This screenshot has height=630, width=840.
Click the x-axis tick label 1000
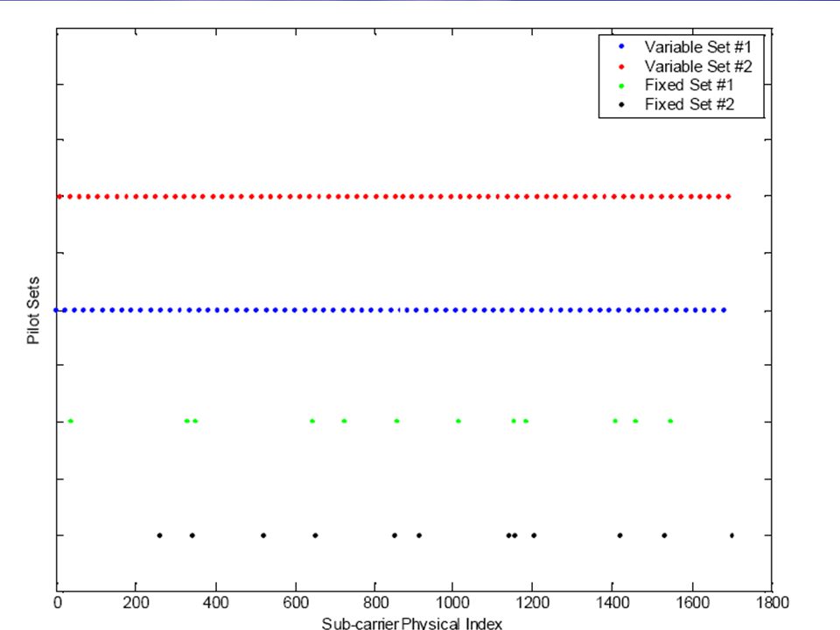452,603
